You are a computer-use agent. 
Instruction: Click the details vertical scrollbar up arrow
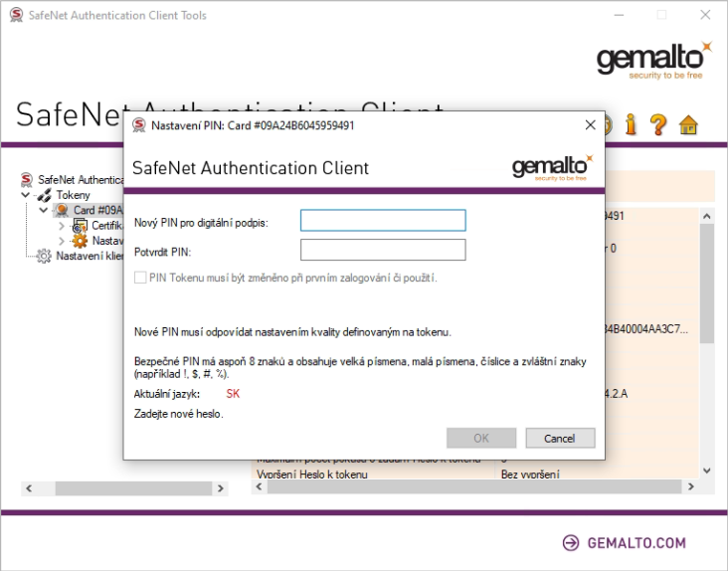point(707,216)
